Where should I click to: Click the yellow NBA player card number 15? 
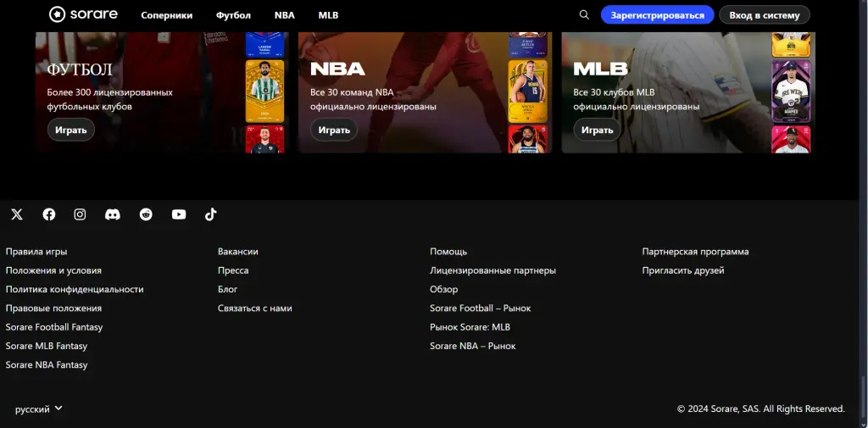click(x=527, y=91)
